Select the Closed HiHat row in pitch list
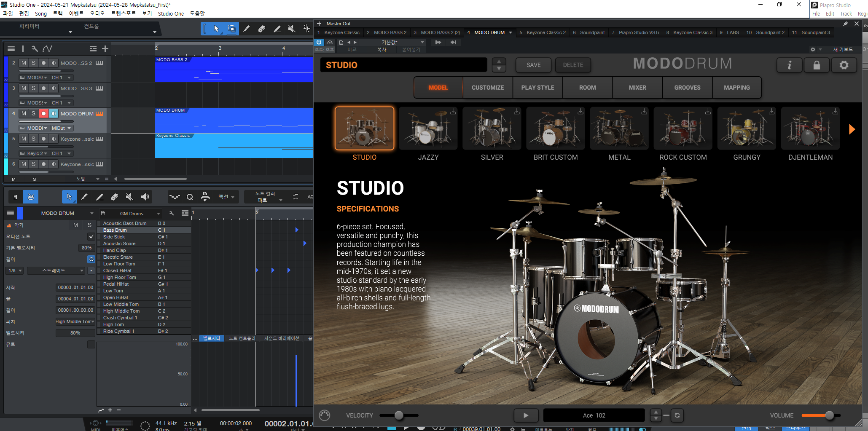The width and height of the screenshot is (868, 431). click(x=144, y=270)
